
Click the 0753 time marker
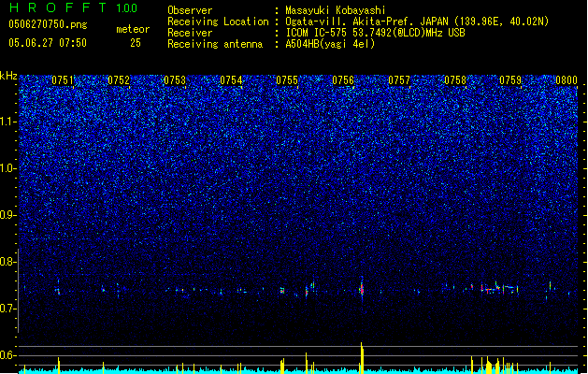[x=175, y=80]
